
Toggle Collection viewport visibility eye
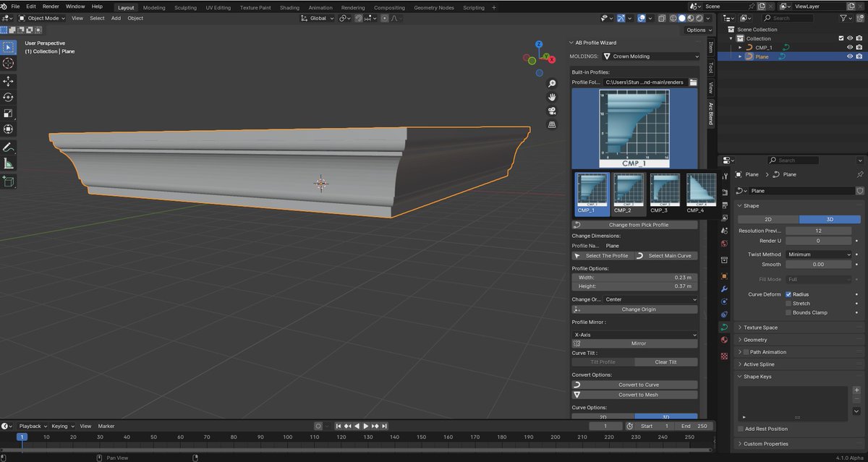point(849,38)
